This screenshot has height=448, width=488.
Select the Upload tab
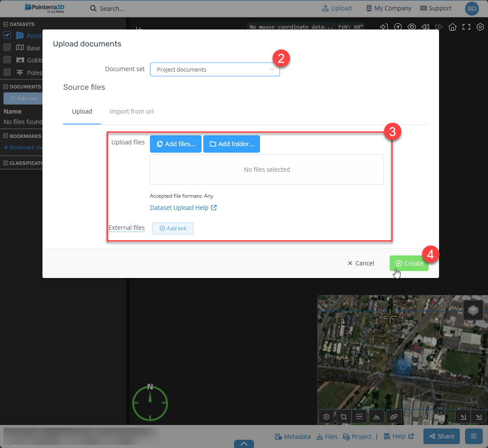82,111
